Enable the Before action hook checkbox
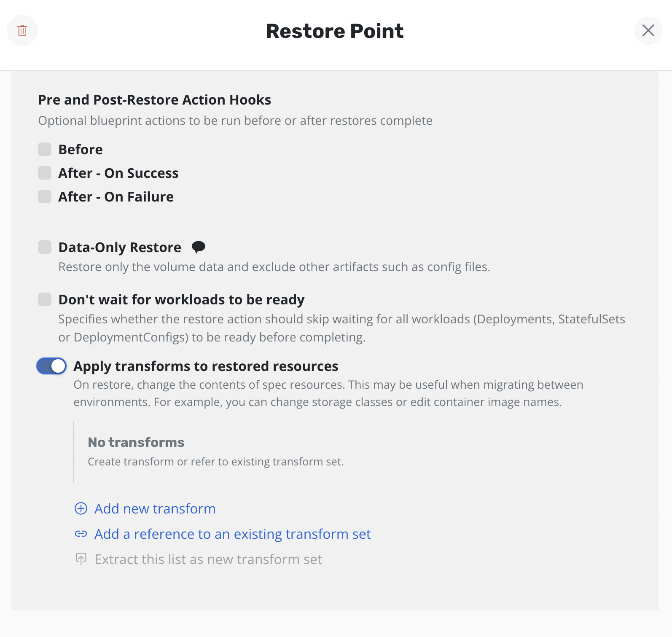 tap(45, 149)
